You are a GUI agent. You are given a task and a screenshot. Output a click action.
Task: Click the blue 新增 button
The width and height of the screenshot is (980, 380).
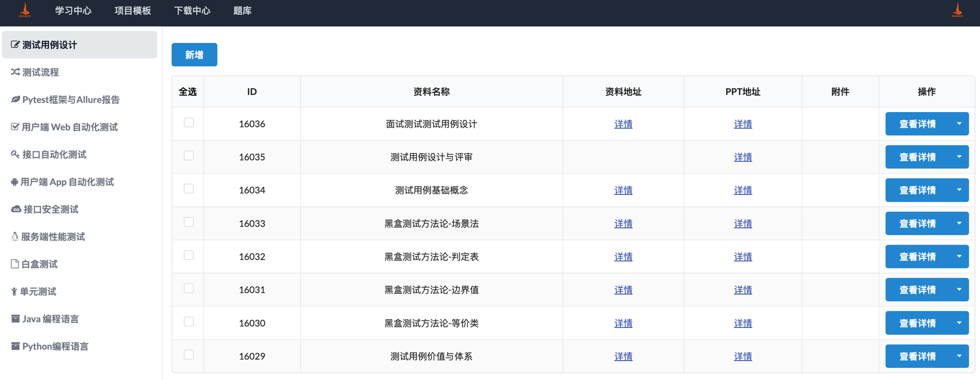tap(194, 55)
